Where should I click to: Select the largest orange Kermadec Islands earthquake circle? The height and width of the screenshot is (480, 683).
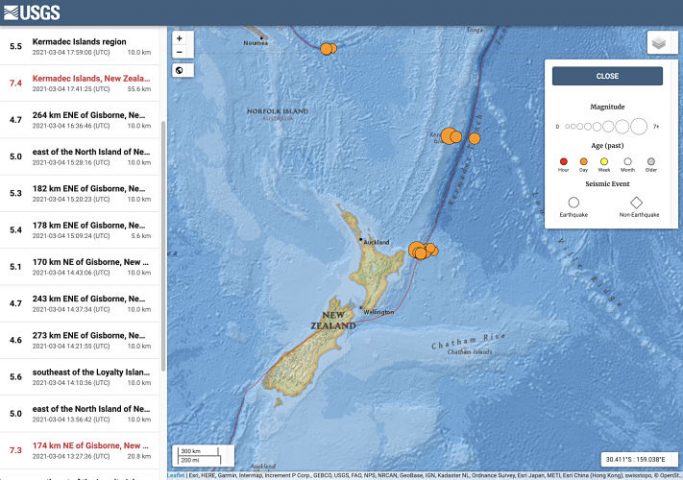[x=448, y=136]
